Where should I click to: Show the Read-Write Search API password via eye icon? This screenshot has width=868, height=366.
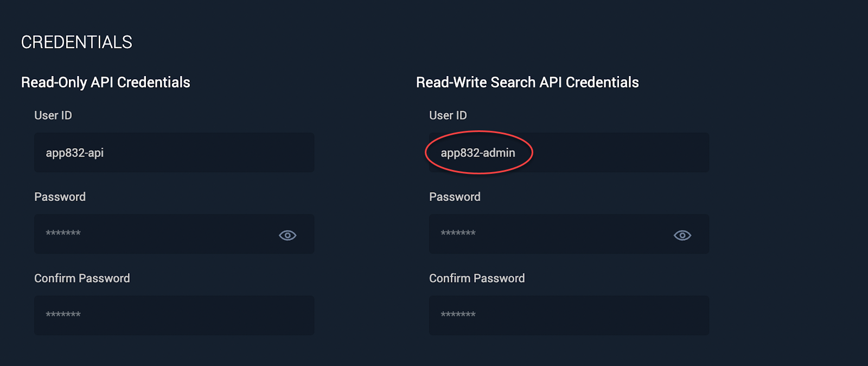(x=682, y=235)
